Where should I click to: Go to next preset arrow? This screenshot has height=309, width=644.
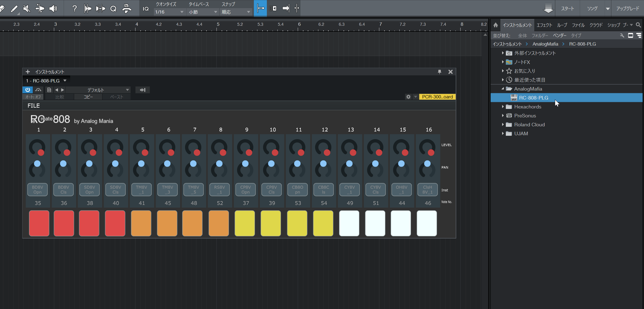[63, 90]
